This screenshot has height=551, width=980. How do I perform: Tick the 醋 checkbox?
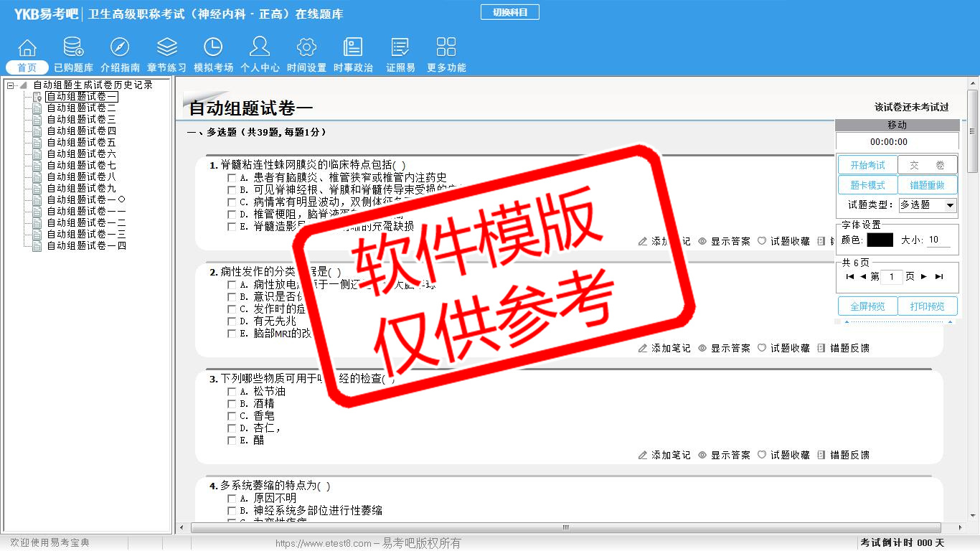click(232, 441)
